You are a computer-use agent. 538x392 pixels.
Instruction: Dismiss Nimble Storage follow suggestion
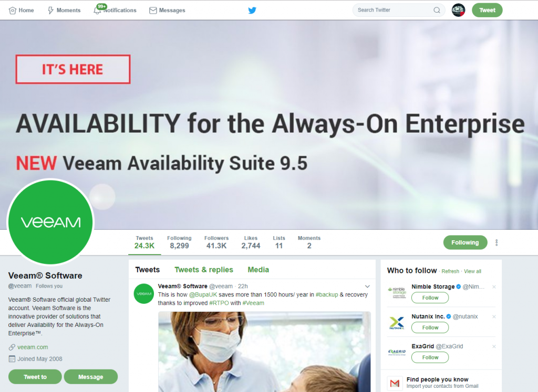[494, 287]
